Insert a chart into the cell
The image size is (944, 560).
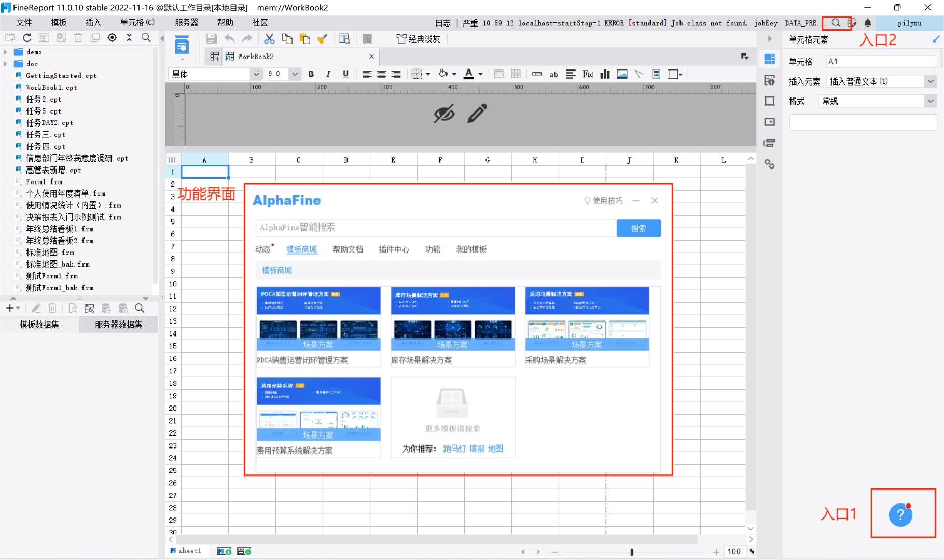(605, 74)
